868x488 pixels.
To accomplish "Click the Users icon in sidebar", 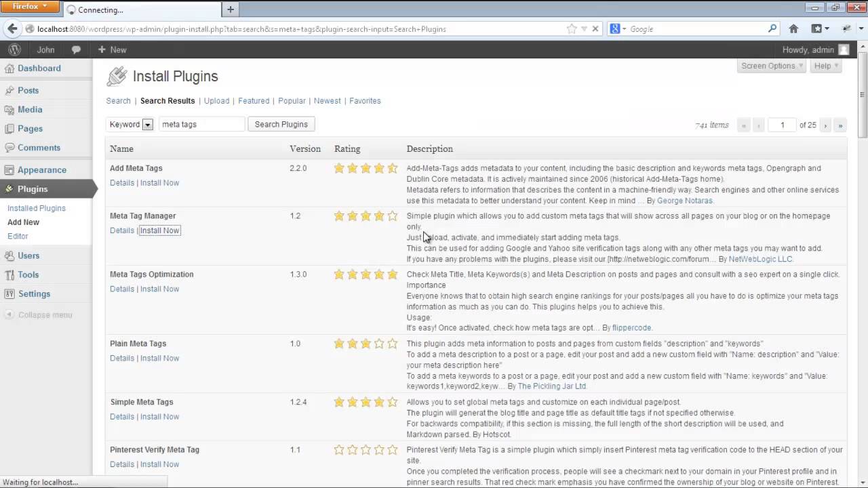I will click(x=9, y=256).
